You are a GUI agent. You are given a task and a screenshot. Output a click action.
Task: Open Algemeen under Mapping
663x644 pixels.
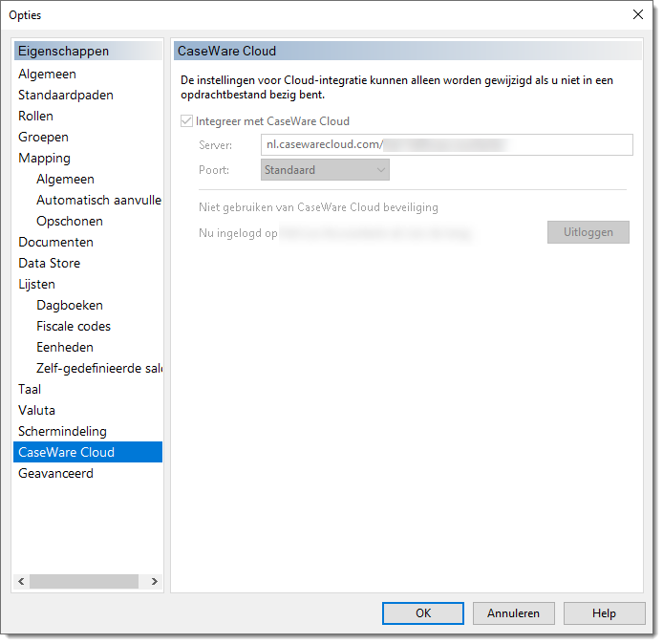click(x=65, y=180)
